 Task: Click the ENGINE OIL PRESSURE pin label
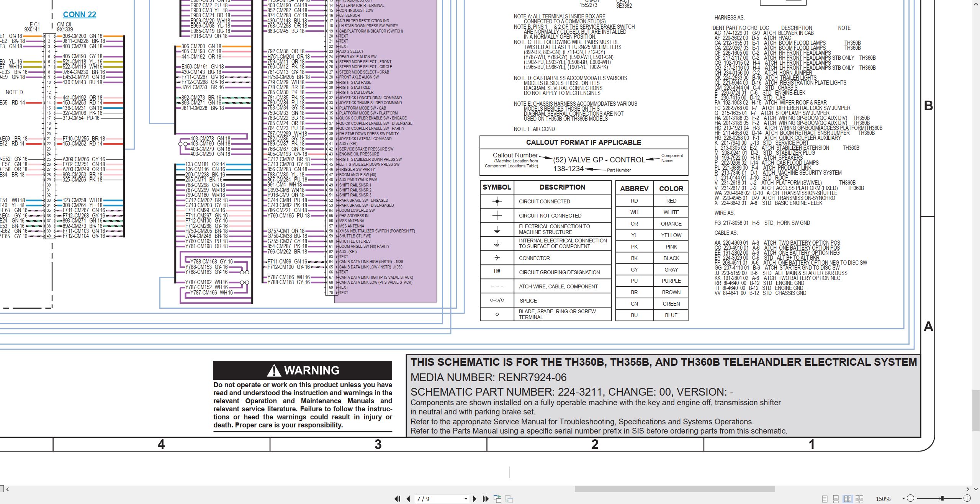(359, 154)
